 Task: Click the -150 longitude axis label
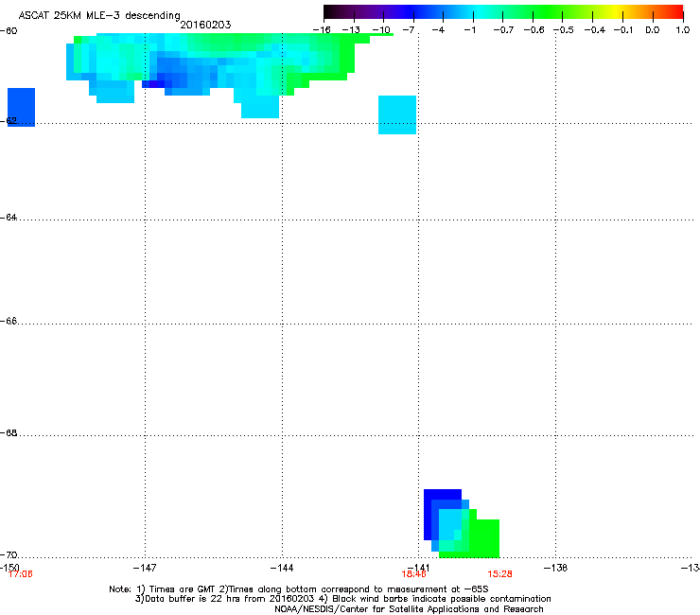(x=9, y=567)
